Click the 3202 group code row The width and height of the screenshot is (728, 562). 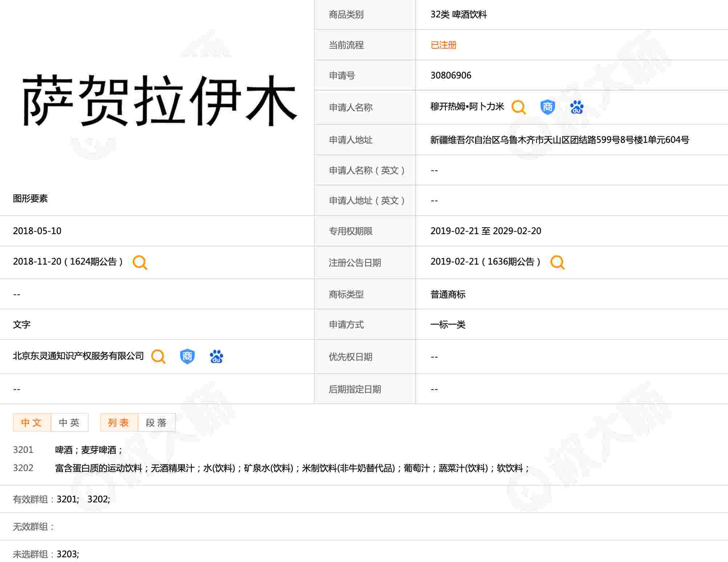pyautogui.click(x=23, y=468)
